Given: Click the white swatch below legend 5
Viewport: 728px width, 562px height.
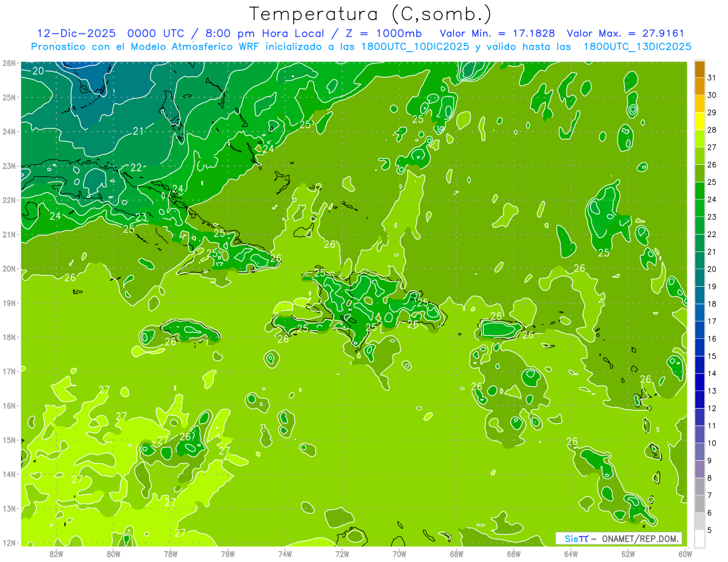Looking at the screenshot, I should (x=699, y=538).
